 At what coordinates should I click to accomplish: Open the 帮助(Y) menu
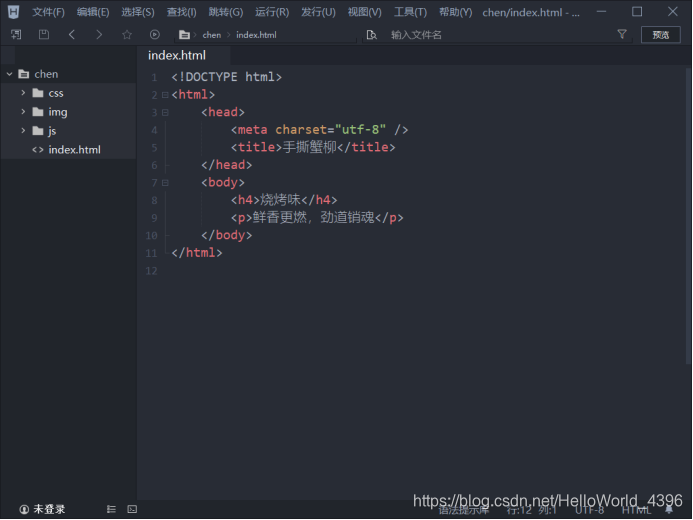pyautogui.click(x=456, y=12)
